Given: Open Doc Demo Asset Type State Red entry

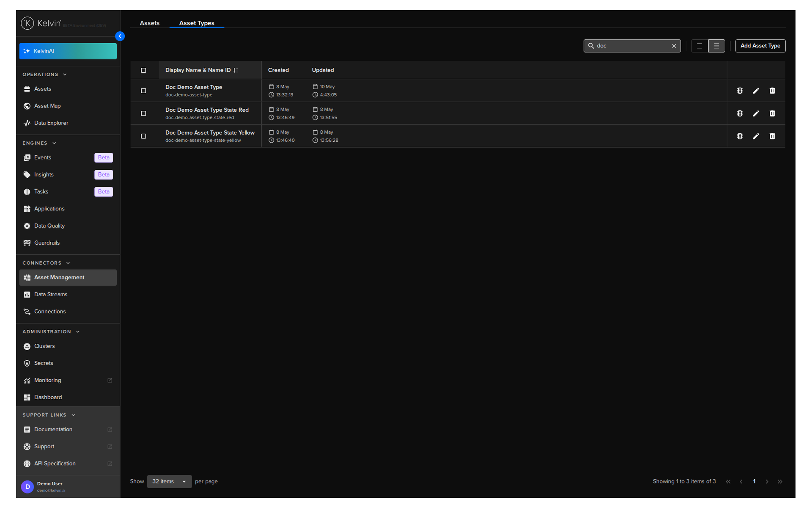Looking at the screenshot, I should pos(207,110).
